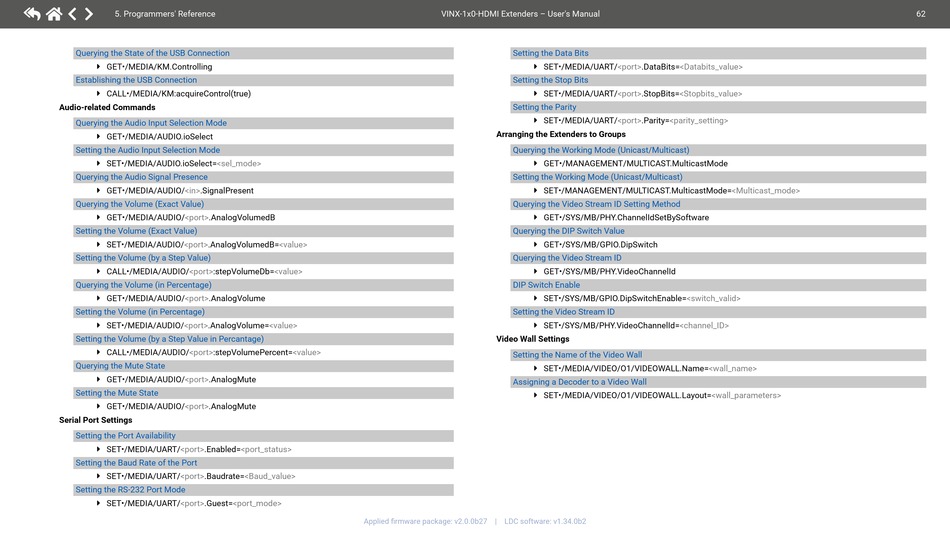This screenshot has height=533, width=950.
Task: Open 'Setting the Port Availability' link
Action: 125,436
